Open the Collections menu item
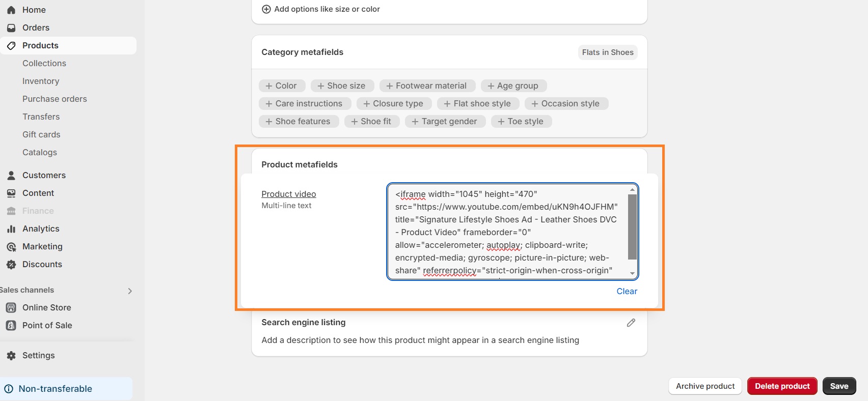This screenshot has height=401, width=868. coord(44,63)
